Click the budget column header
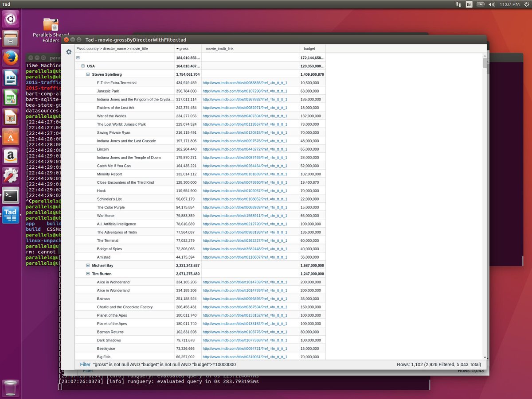 click(x=312, y=48)
